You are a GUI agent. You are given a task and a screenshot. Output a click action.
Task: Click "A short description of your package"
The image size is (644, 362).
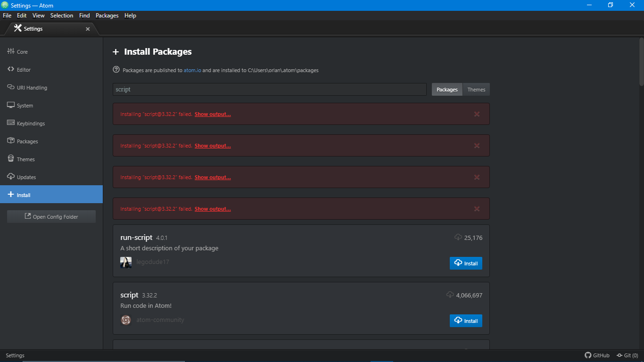tap(169, 248)
